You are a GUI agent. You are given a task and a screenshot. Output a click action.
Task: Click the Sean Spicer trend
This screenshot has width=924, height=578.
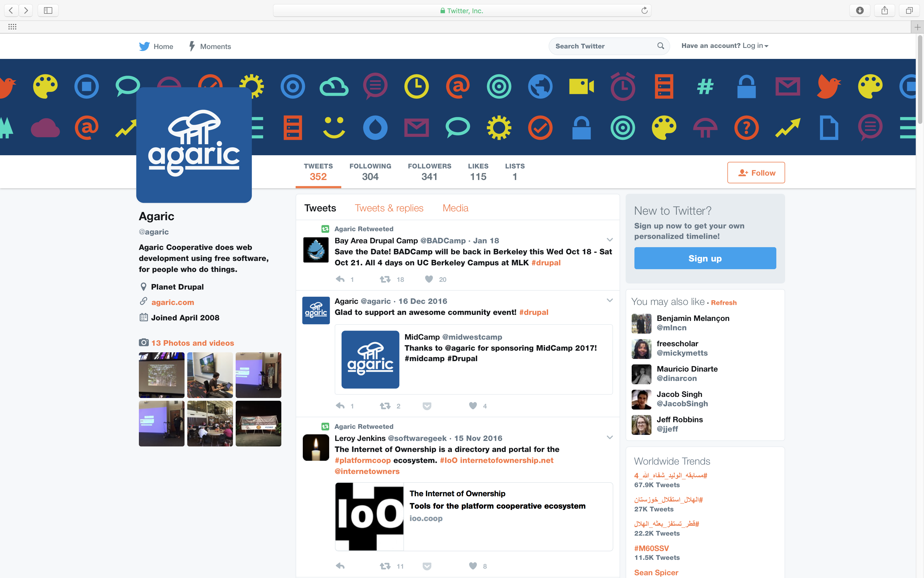656,572
